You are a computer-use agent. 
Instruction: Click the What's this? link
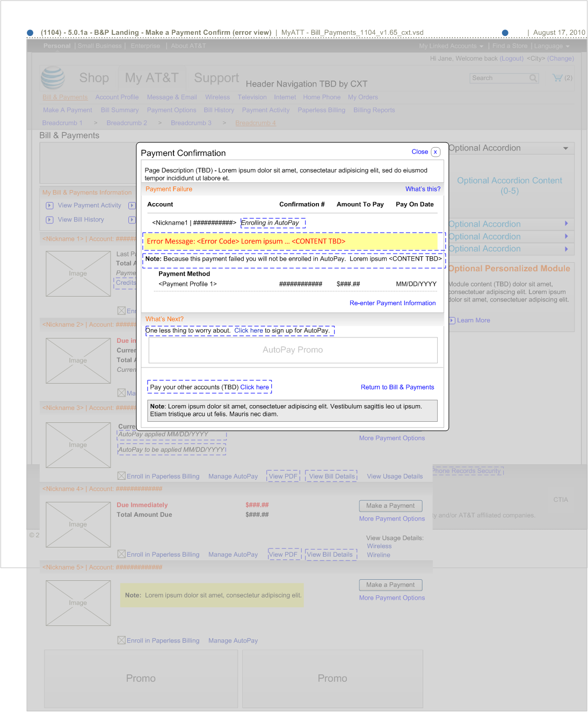tap(423, 189)
